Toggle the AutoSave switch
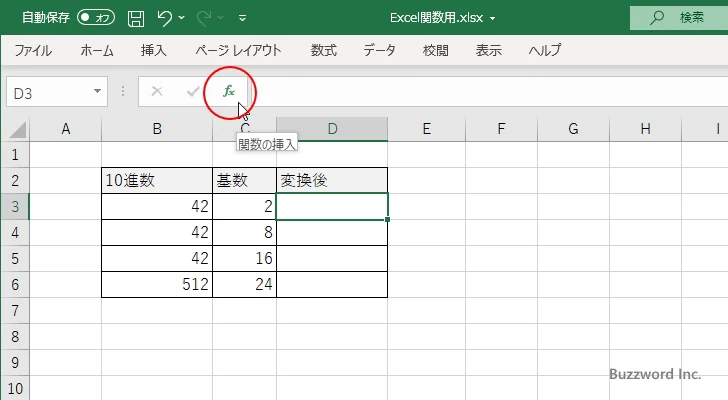 [x=96, y=18]
